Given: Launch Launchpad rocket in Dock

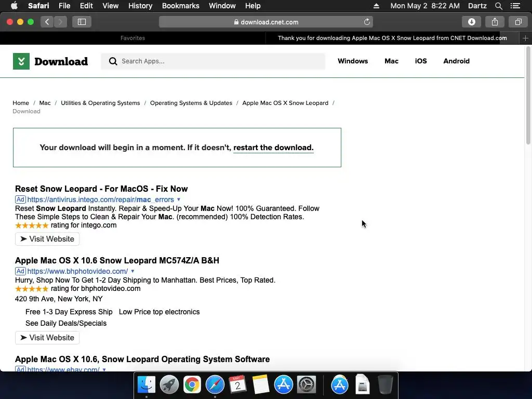Looking at the screenshot, I should coord(169,385).
